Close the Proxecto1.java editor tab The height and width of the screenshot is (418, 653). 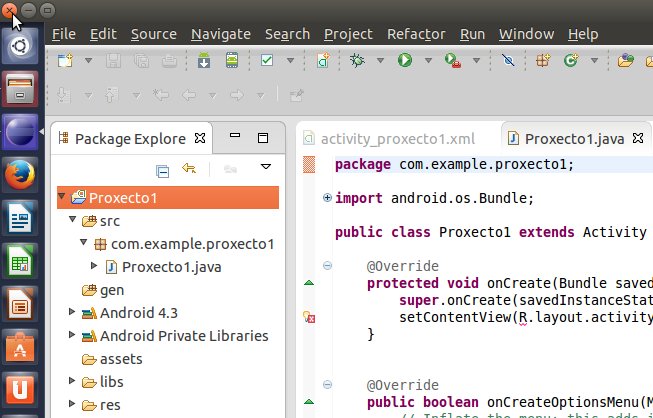(638, 138)
